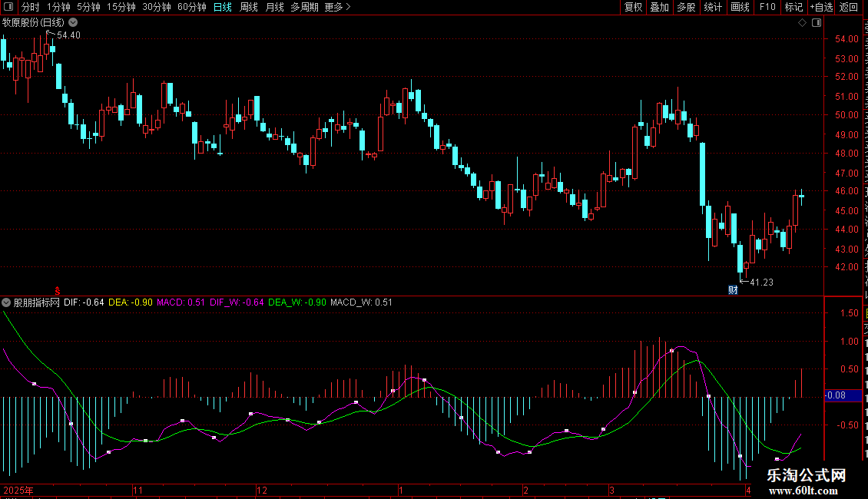868x499 pixels.
Task: Click the 50.00 price axis label
Action: click(846, 115)
